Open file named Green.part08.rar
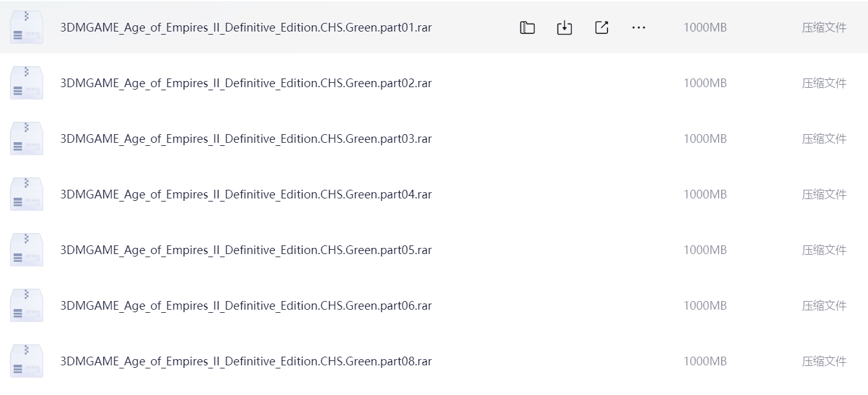This screenshot has width=868, height=395. click(246, 362)
